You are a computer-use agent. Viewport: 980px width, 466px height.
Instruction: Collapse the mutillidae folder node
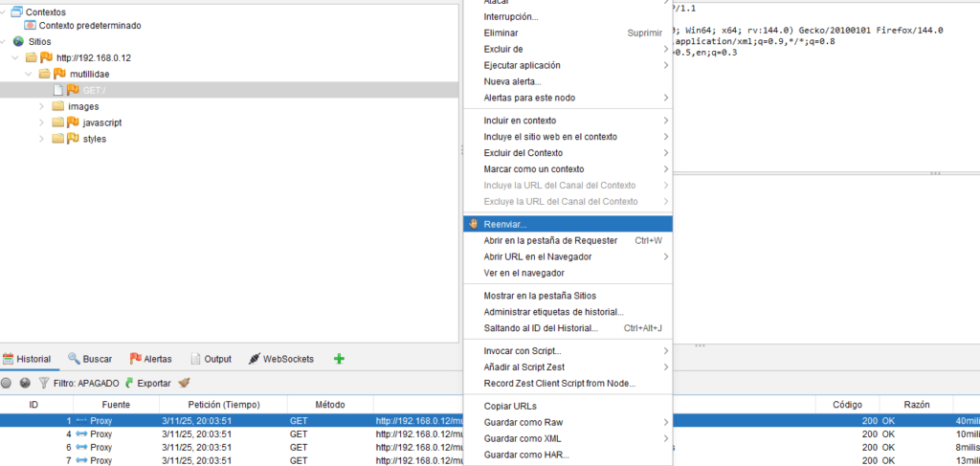click(x=29, y=74)
